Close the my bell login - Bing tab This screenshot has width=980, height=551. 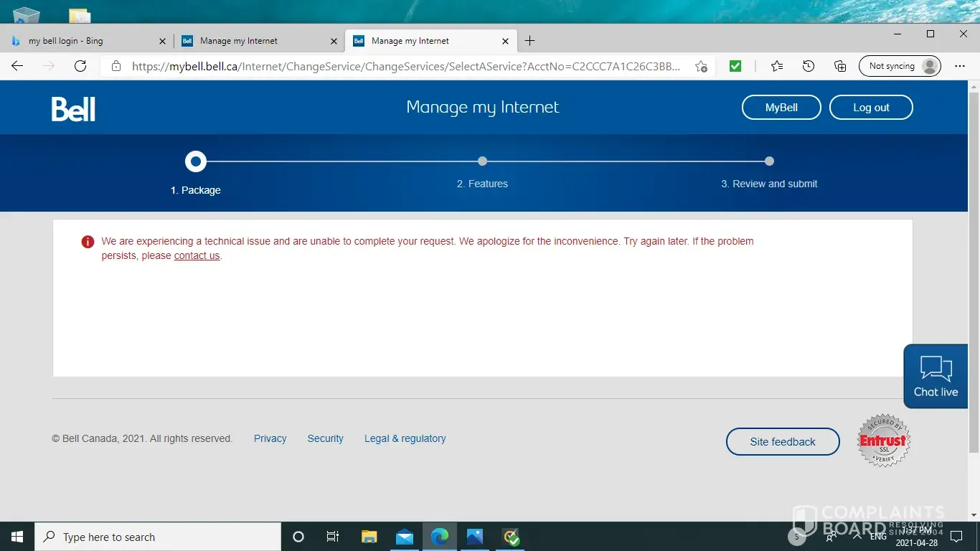[162, 41]
